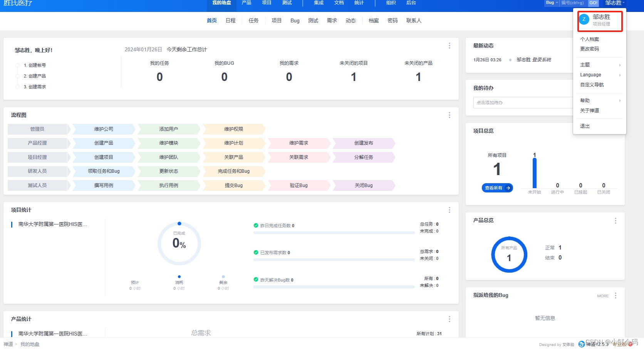This screenshot has width=644, height=349.
Task: Click 关闭Bug in the flowchart
Action: [x=364, y=185]
